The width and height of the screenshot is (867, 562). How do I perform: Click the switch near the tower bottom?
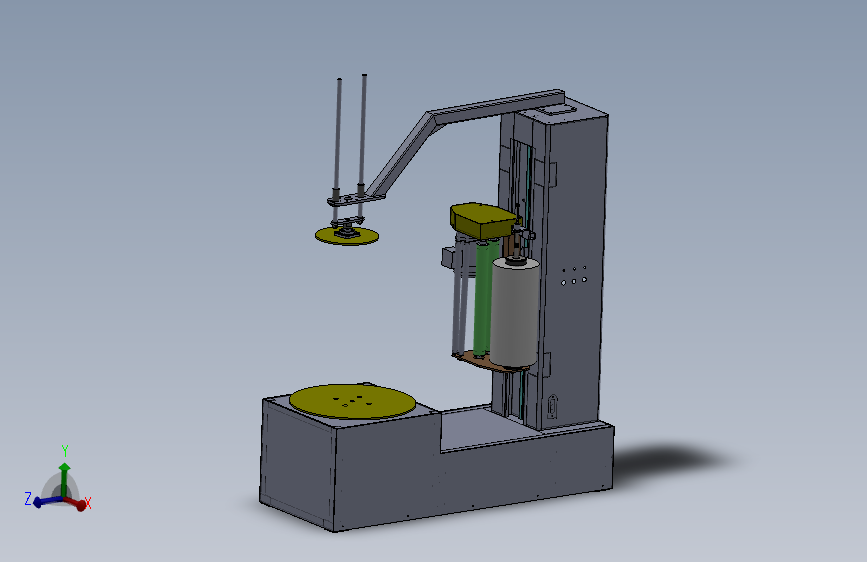pos(552,407)
